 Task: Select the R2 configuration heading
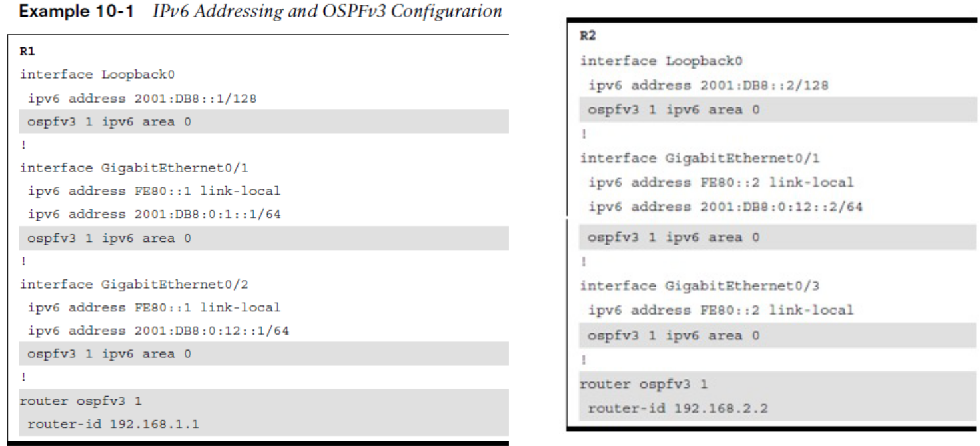pyautogui.click(x=587, y=39)
